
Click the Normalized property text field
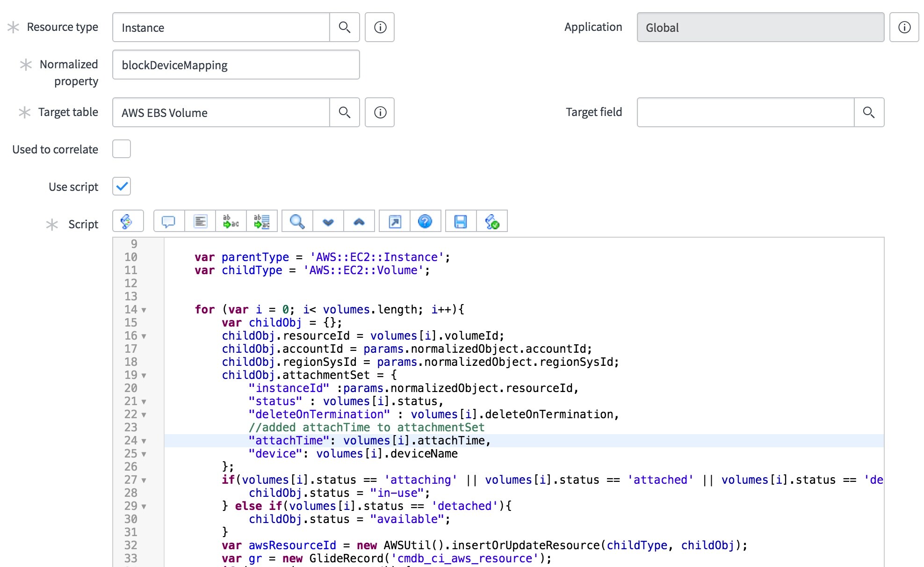236,65
